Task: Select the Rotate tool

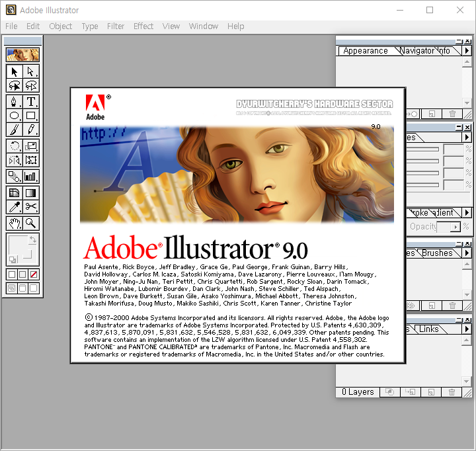Action: [15, 146]
